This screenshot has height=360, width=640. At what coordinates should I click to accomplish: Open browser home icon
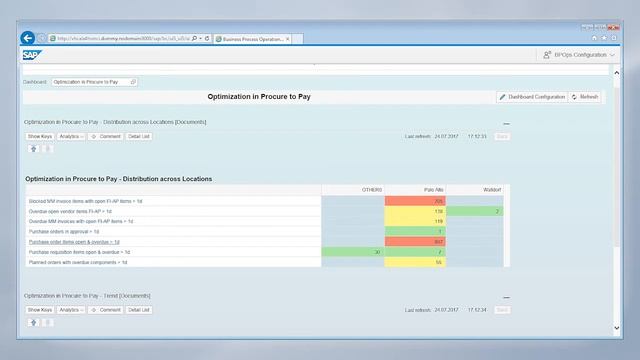click(x=594, y=38)
